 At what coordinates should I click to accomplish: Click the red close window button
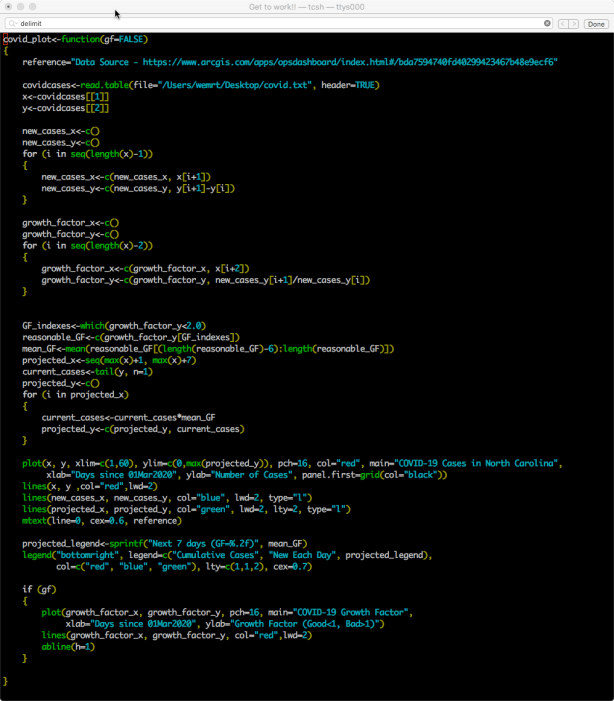point(8,7)
